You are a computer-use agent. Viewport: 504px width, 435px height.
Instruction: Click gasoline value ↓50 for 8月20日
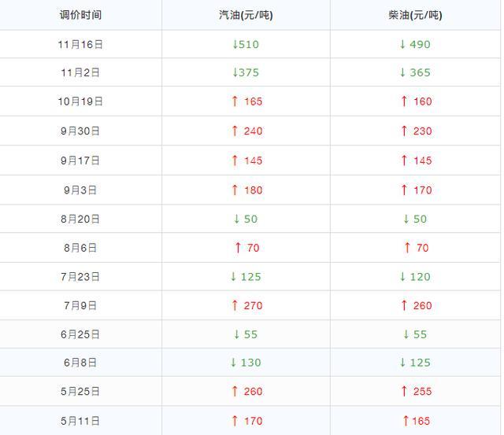246,219
